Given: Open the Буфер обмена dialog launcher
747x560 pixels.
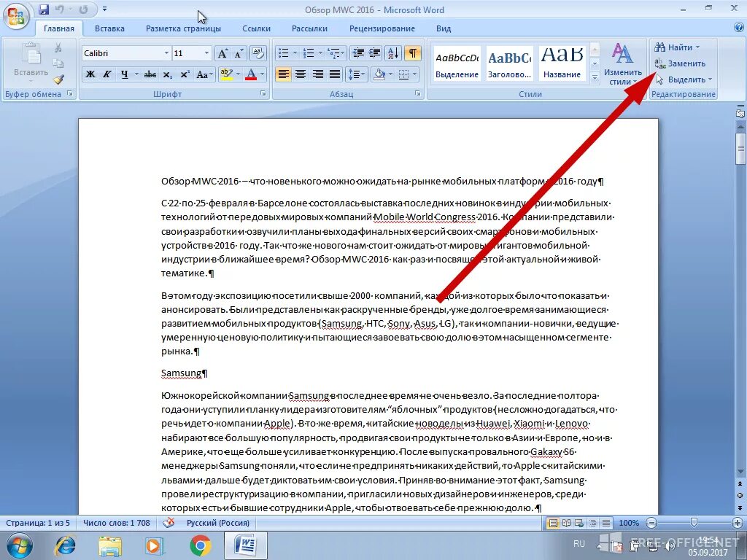Looking at the screenshot, I should [69, 94].
